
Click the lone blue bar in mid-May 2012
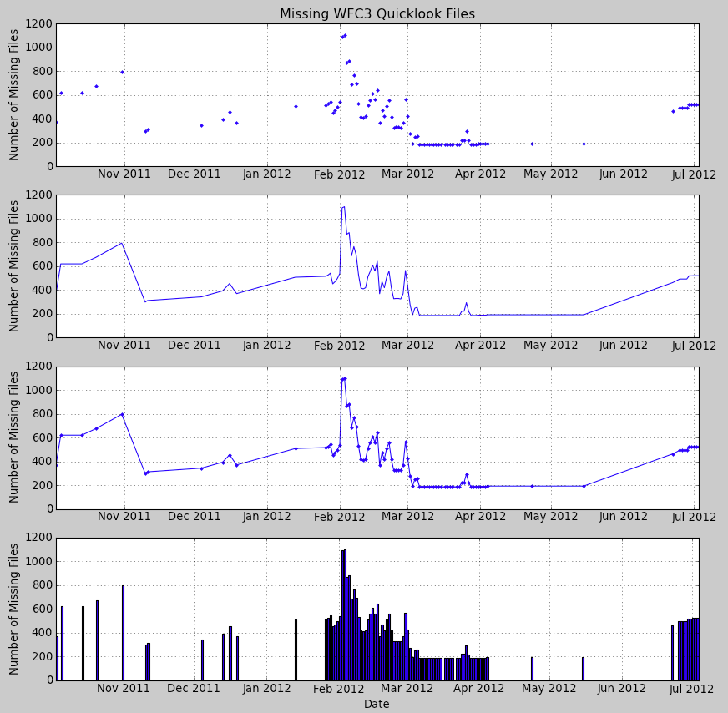[583, 668]
